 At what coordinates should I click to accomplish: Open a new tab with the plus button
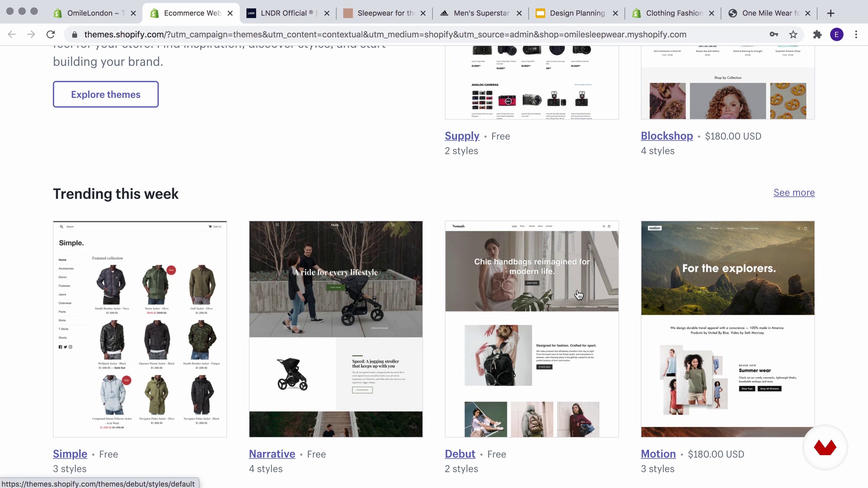(x=831, y=13)
